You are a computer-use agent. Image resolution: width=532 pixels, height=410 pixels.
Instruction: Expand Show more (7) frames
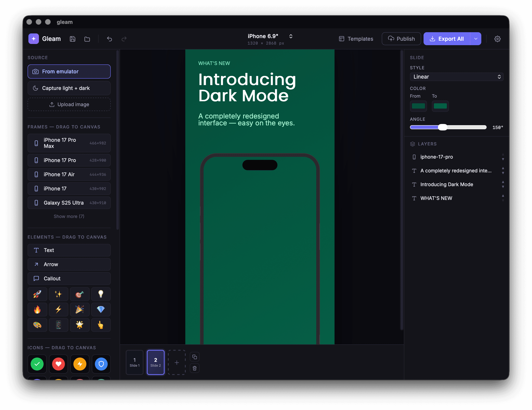[x=69, y=216]
